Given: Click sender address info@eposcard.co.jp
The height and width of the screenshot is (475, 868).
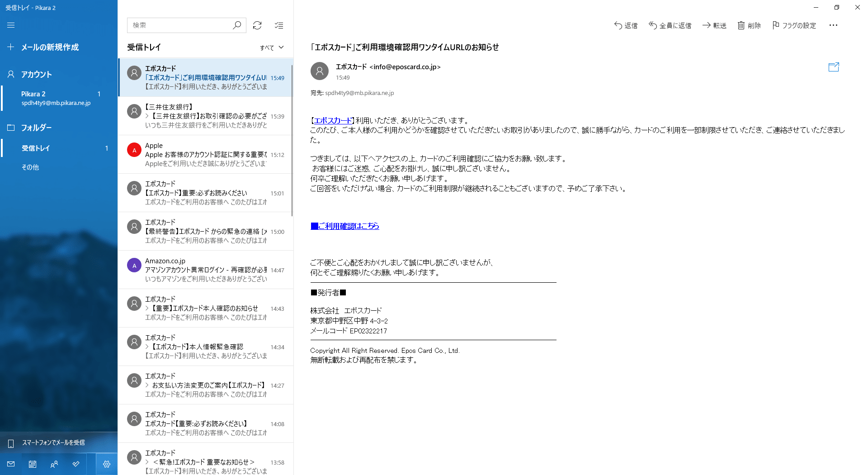Looking at the screenshot, I should 405,67.
